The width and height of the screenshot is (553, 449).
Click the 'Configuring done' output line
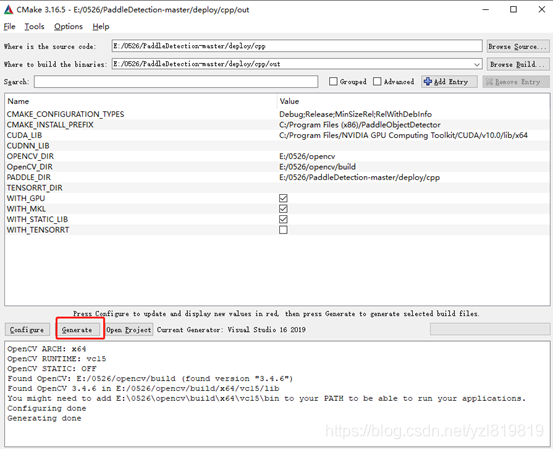(47, 408)
